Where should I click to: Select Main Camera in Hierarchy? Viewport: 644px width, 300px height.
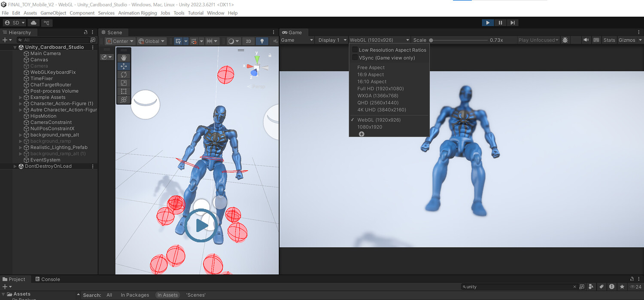[x=46, y=54]
